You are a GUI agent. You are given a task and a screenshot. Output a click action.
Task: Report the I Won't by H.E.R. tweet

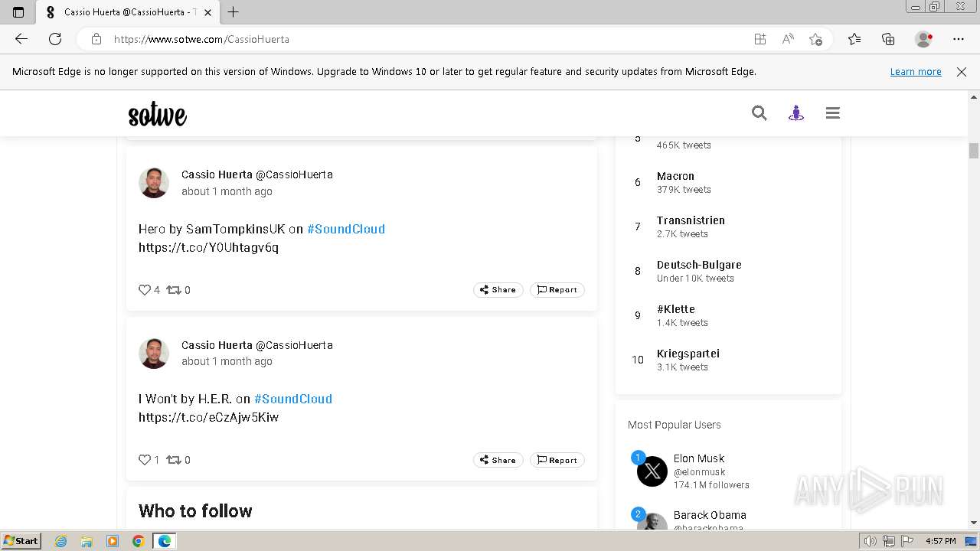coord(557,460)
